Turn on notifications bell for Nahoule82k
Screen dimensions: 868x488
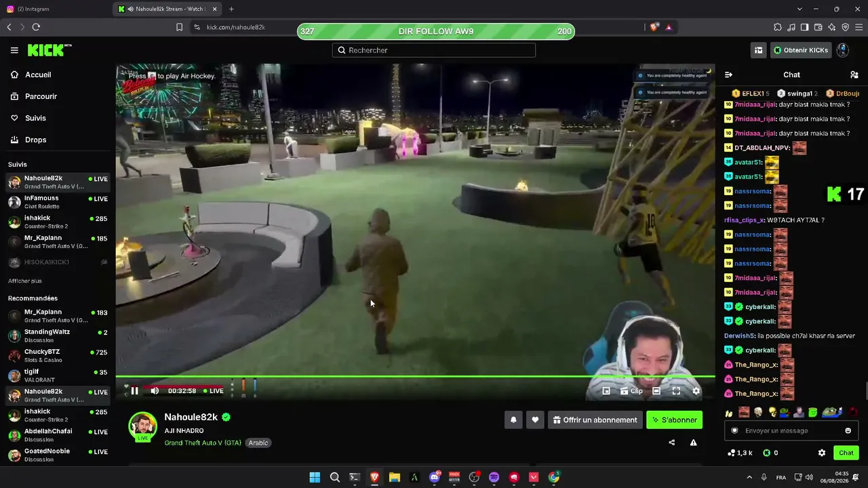513,420
